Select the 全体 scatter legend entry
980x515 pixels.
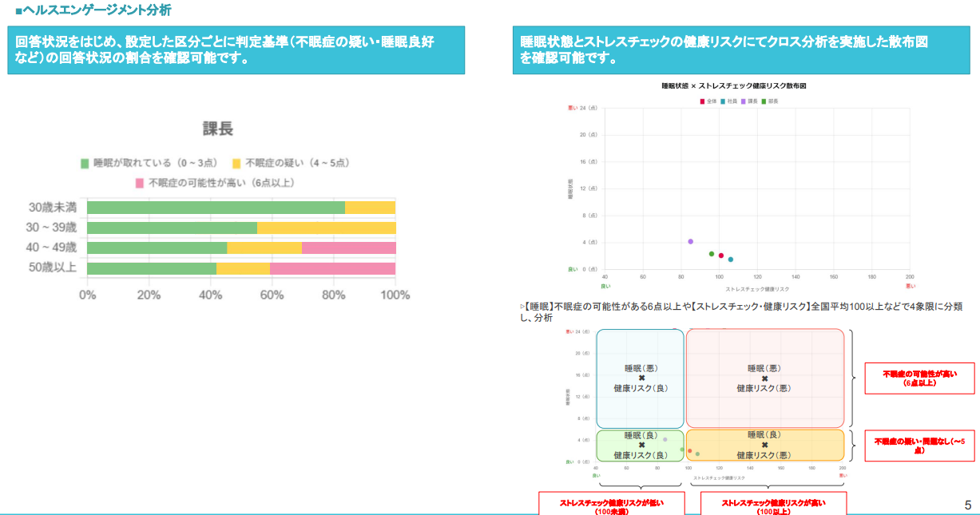(708, 101)
